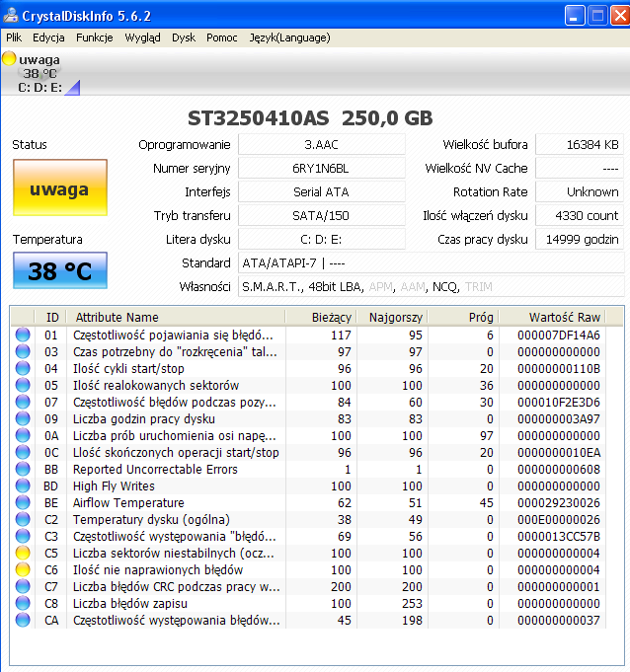The width and height of the screenshot is (630, 672).
Task: Click the drive letter field C: D: E:
Action: [x=321, y=239]
